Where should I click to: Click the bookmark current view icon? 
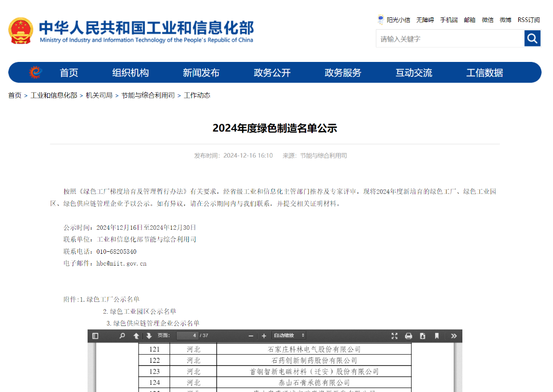(x=436, y=336)
